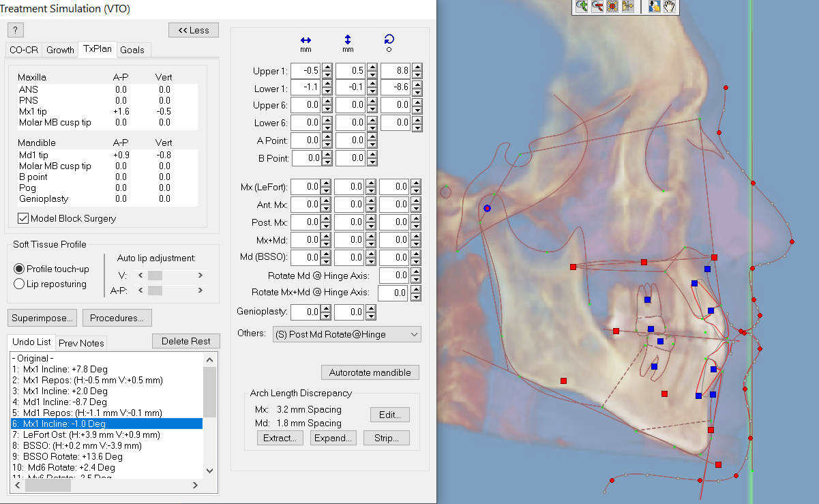Click the rotation degrees column icon
The width and height of the screenshot is (819, 504).
(389, 40)
